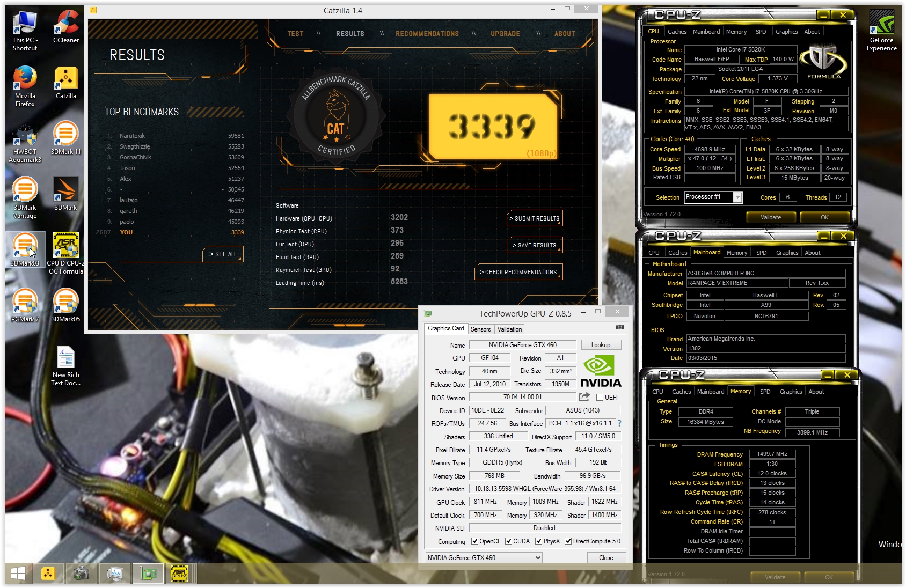Click the GPU-Z Name field

(x=523, y=345)
